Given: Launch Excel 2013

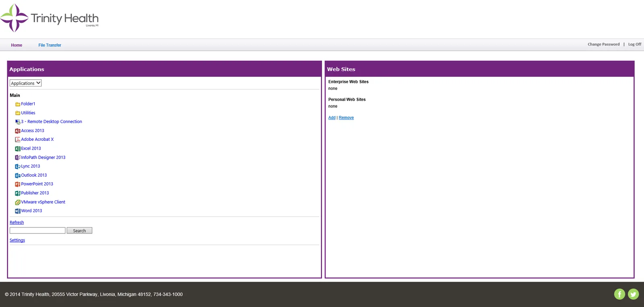Looking at the screenshot, I should coord(31,148).
